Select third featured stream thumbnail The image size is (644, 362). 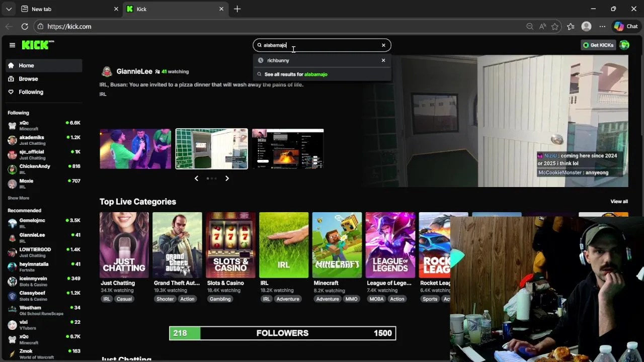point(288,149)
